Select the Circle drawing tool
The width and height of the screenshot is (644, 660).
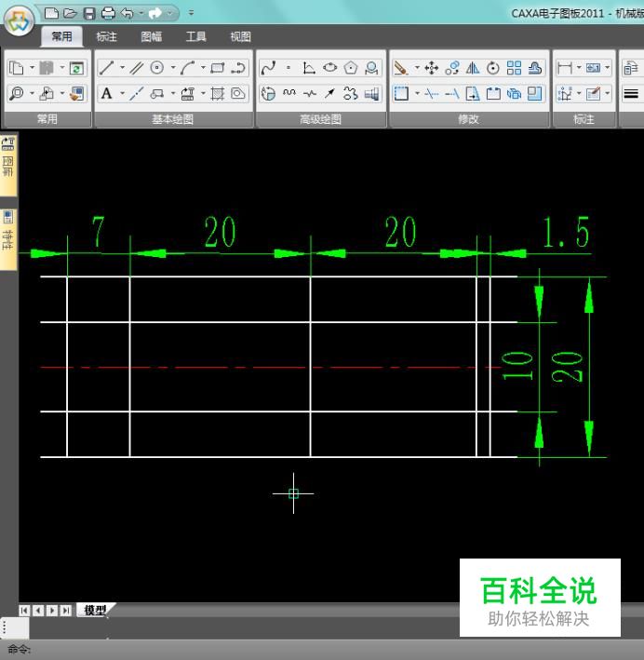point(157,68)
